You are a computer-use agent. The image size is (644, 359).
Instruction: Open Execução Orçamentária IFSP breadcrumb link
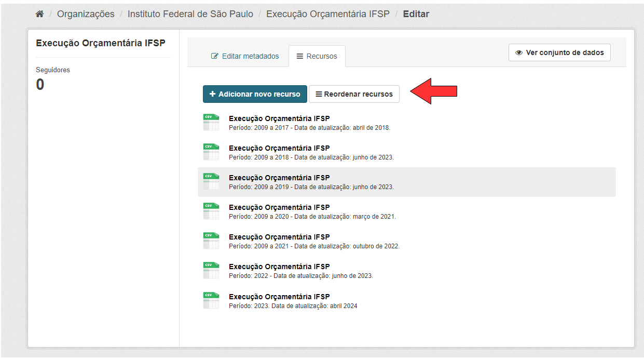pos(328,14)
